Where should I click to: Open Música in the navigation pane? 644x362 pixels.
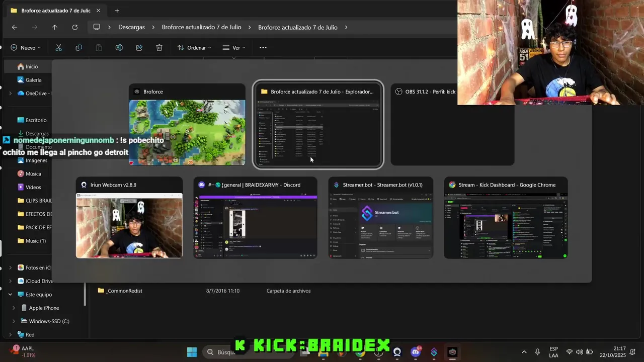29,174
